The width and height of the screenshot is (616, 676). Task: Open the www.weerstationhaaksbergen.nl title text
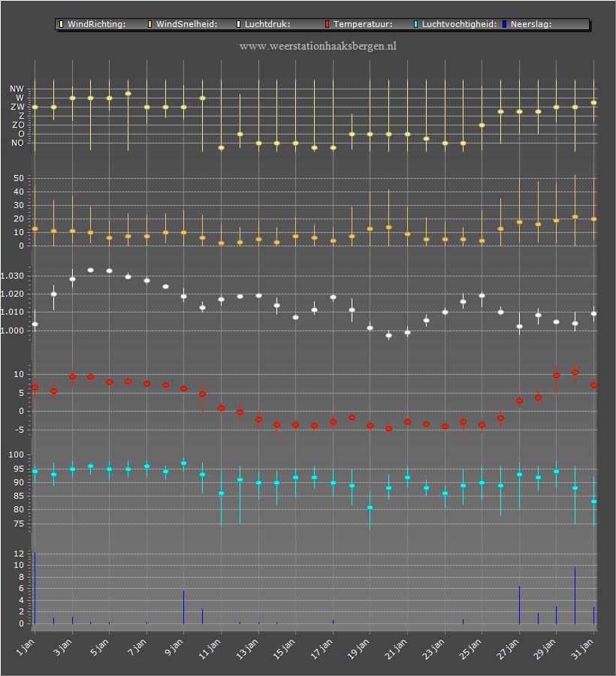click(318, 46)
